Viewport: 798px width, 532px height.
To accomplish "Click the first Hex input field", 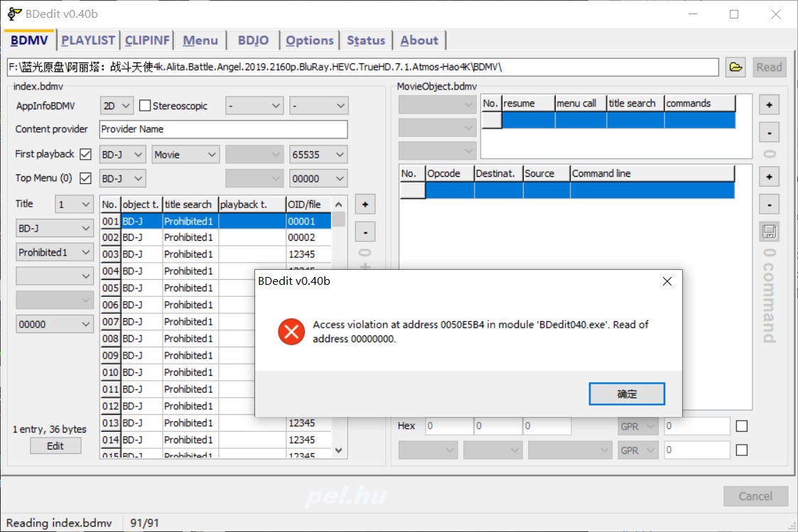I will pyautogui.click(x=448, y=425).
